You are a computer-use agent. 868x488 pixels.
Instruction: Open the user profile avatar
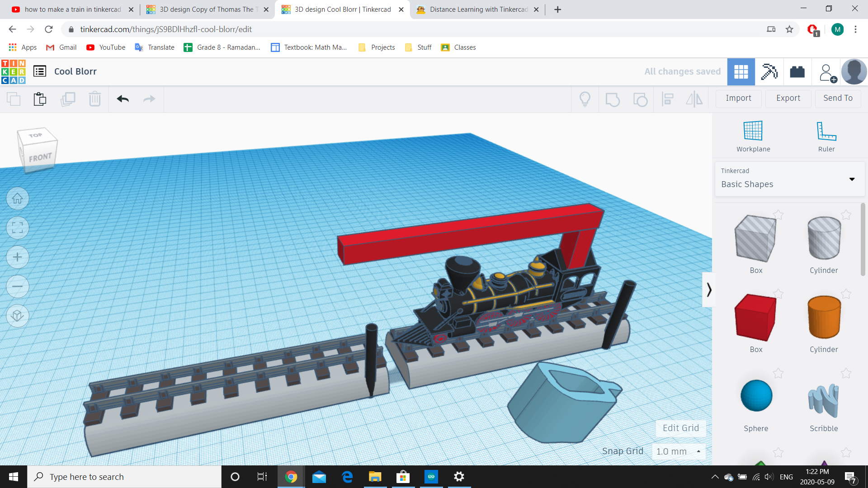pyautogui.click(x=854, y=71)
